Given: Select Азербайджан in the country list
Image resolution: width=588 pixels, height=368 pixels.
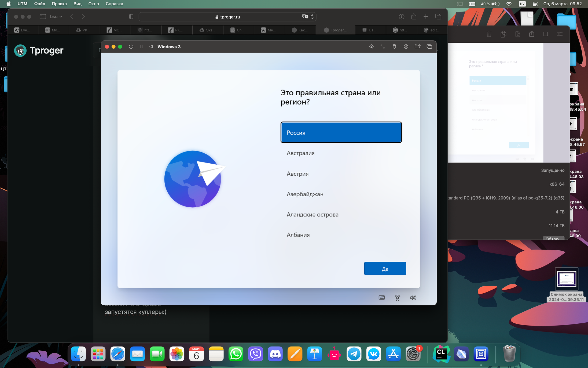Looking at the screenshot, I should pos(341,194).
